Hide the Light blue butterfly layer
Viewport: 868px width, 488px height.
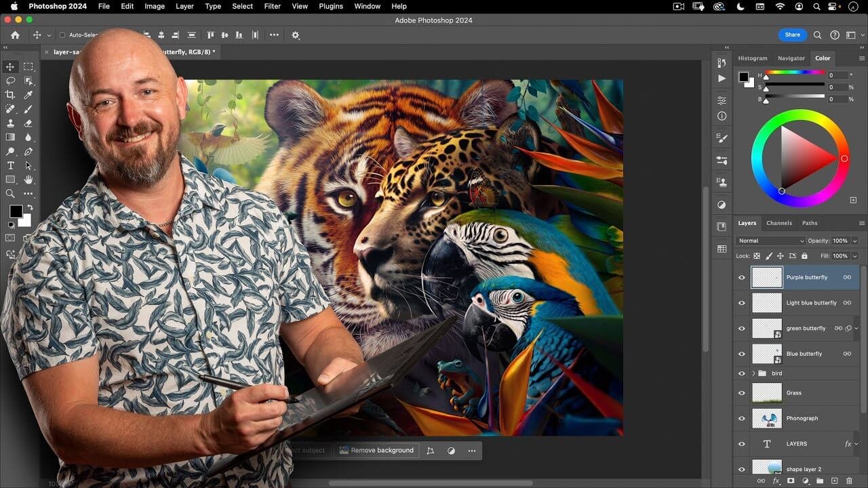(741, 302)
